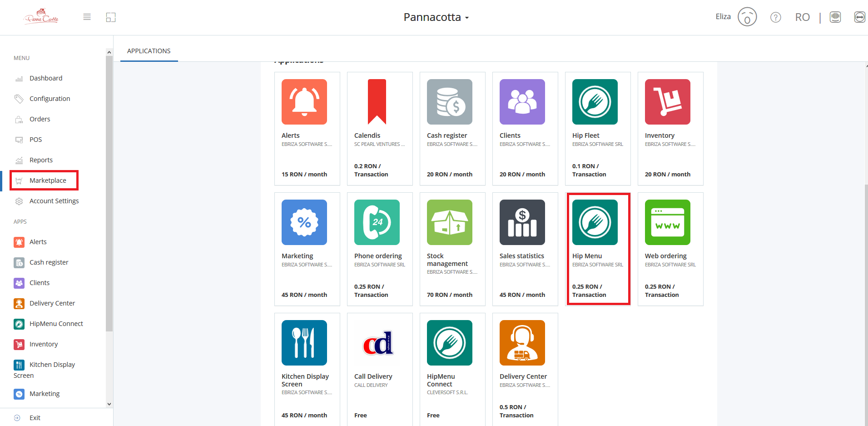
Task: Open the Sales statistics chart icon
Action: [522, 222]
